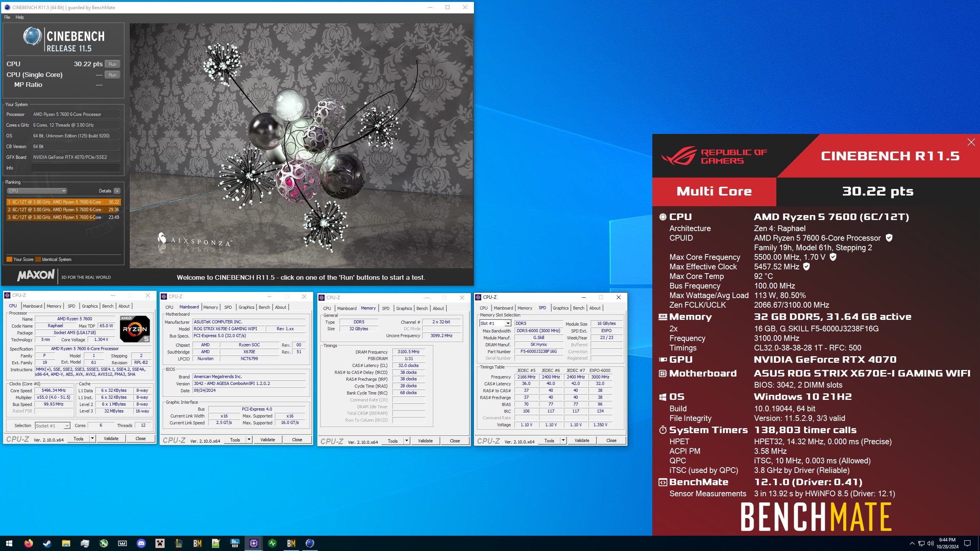Click Close in the CPU-Z Mainboard window
980x551 pixels.
(x=297, y=440)
